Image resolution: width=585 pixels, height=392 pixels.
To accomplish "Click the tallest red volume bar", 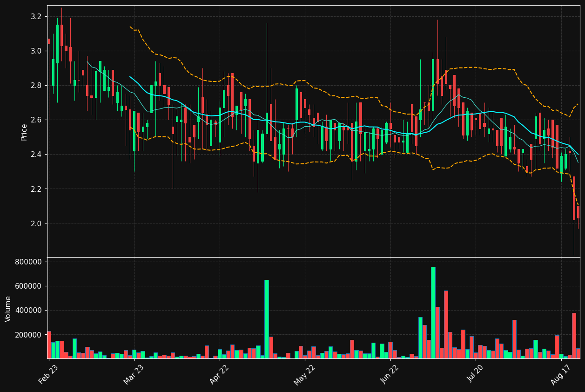I will (x=446, y=325).
